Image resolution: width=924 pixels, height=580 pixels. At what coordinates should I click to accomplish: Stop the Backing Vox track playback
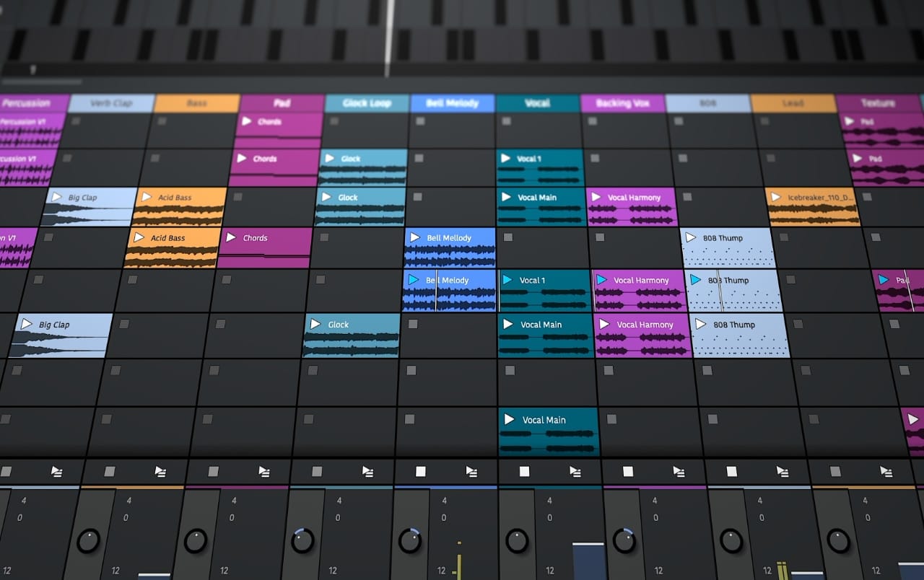(628, 472)
